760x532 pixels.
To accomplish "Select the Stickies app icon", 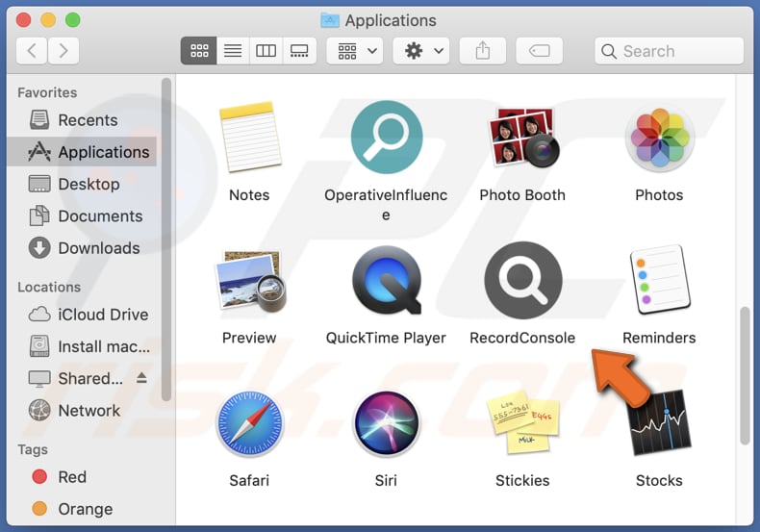I will 523,422.
